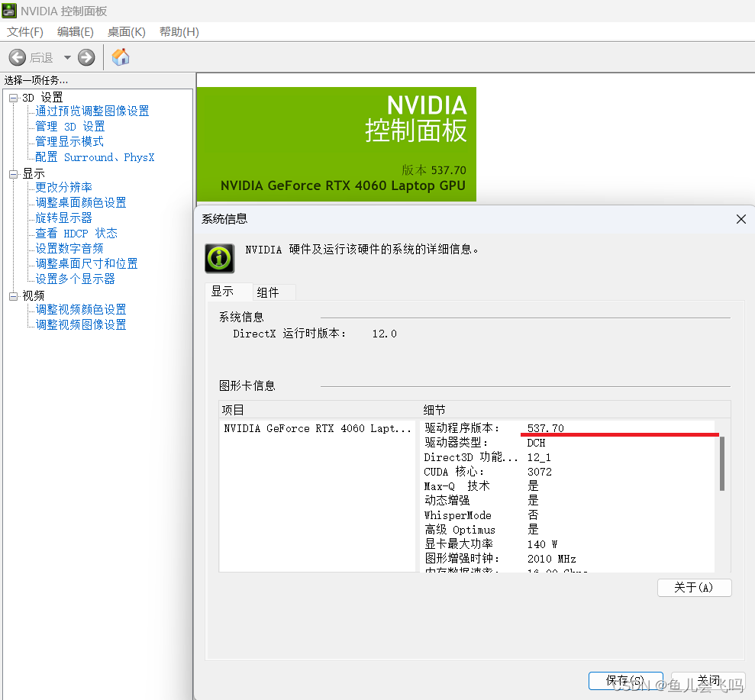
Task: Click the Max-Q 技术 row
Action: (569, 486)
